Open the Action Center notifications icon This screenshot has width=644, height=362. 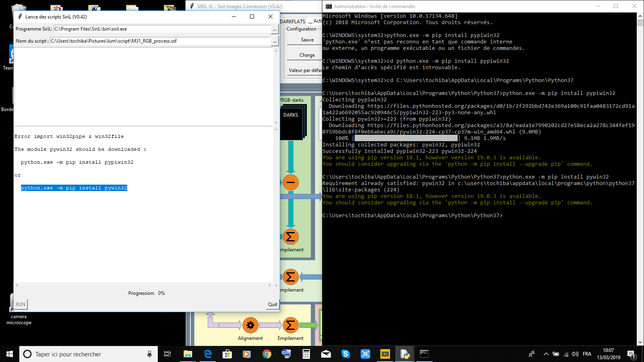(631, 354)
